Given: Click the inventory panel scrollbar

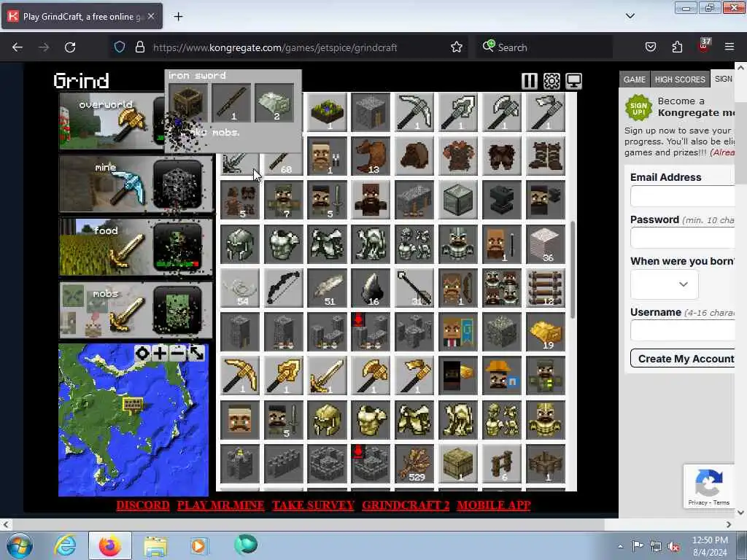Looking at the screenshot, I should coord(573,270).
